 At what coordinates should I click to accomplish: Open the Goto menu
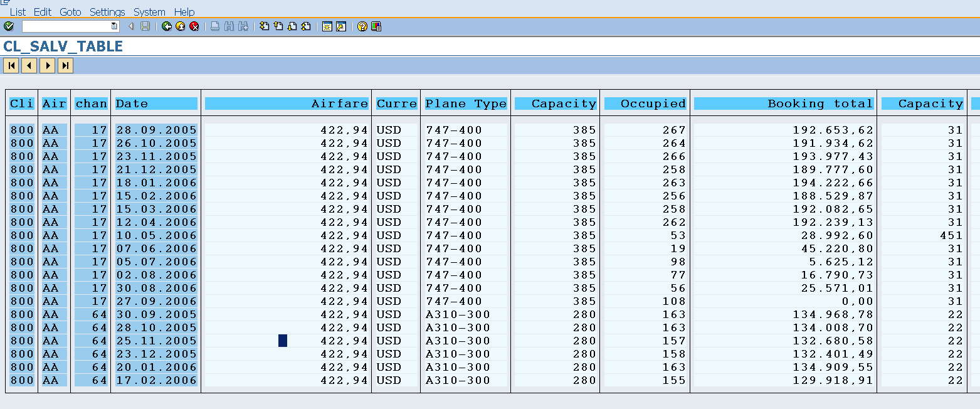click(70, 12)
